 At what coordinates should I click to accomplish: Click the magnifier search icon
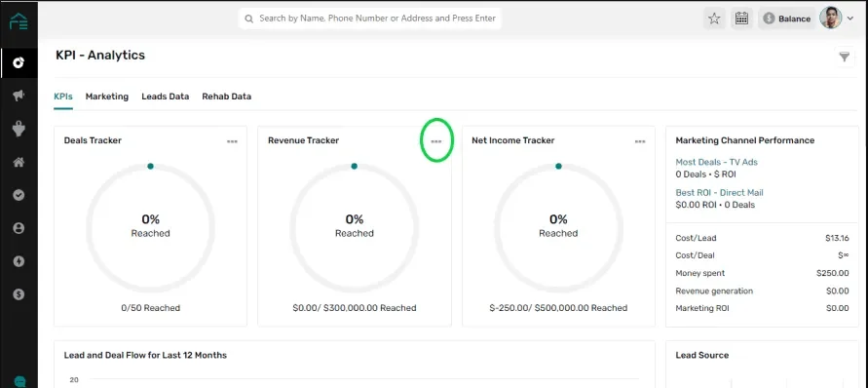pos(249,19)
